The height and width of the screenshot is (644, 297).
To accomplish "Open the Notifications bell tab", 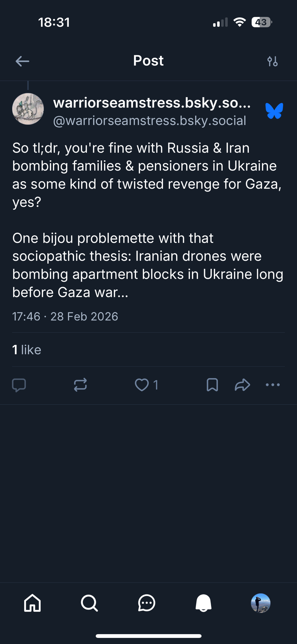I will 204,603.
